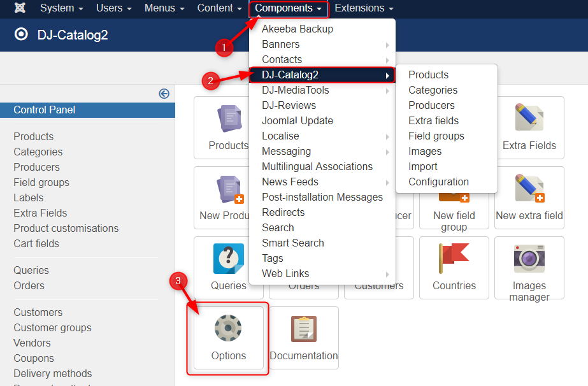The width and height of the screenshot is (588, 386).
Task: Open Categories link in the sidebar
Action: [x=38, y=152]
